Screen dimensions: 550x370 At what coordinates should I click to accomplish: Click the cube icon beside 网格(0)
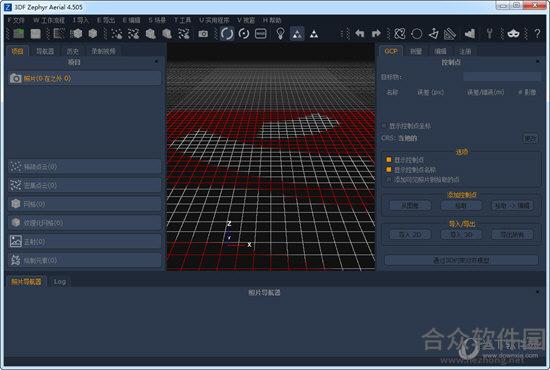pyautogui.click(x=15, y=204)
